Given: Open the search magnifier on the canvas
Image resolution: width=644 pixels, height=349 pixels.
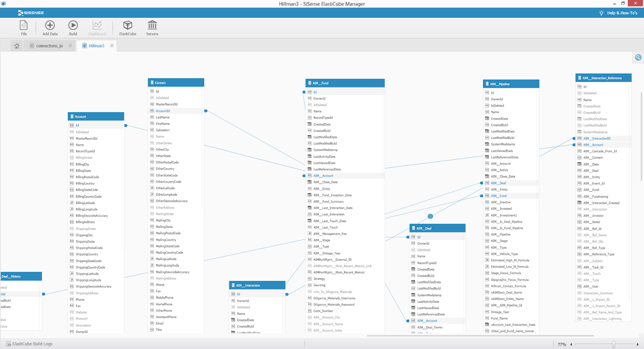Looking at the screenshot, I should (x=638, y=58).
